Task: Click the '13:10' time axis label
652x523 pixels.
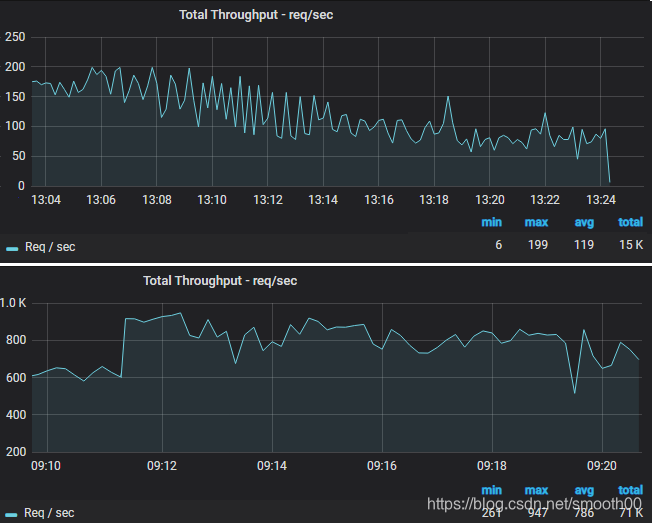Action: (x=212, y=200)
